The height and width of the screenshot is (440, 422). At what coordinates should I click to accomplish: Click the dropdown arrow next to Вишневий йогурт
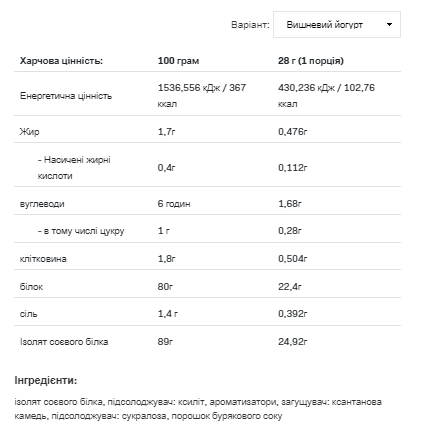tap(389, 25)
